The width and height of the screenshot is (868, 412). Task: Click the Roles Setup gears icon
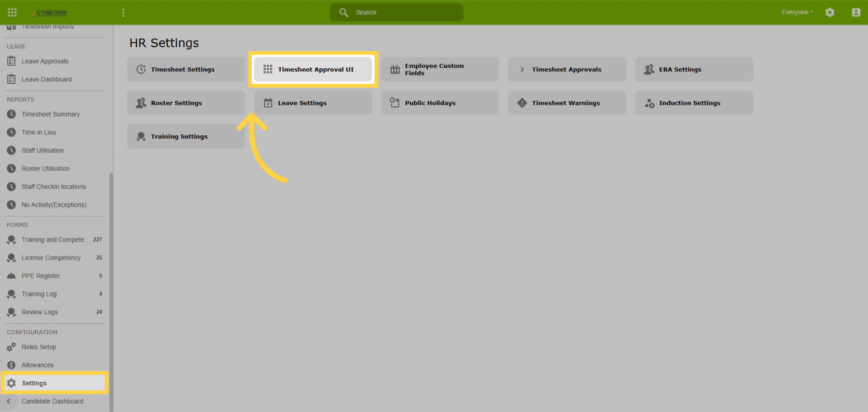coord(11,347)
